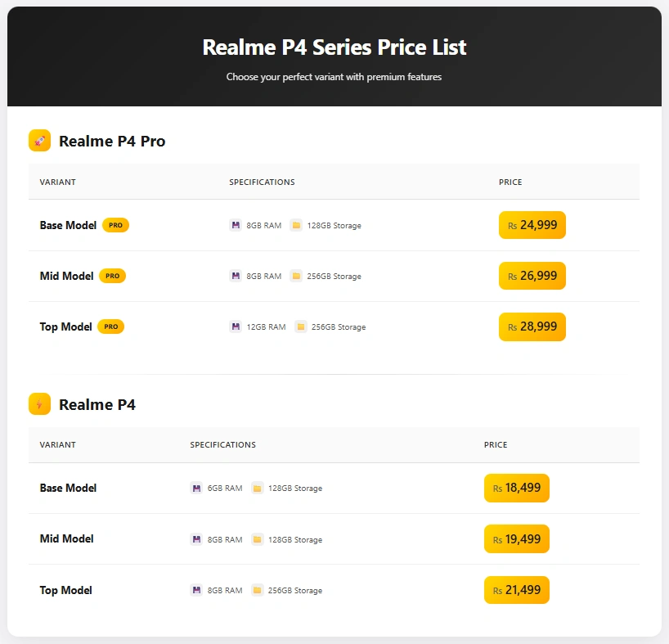
Task: Click 8GB RAM text in P4 Mid Model row
Action: [x=225, y=539]
